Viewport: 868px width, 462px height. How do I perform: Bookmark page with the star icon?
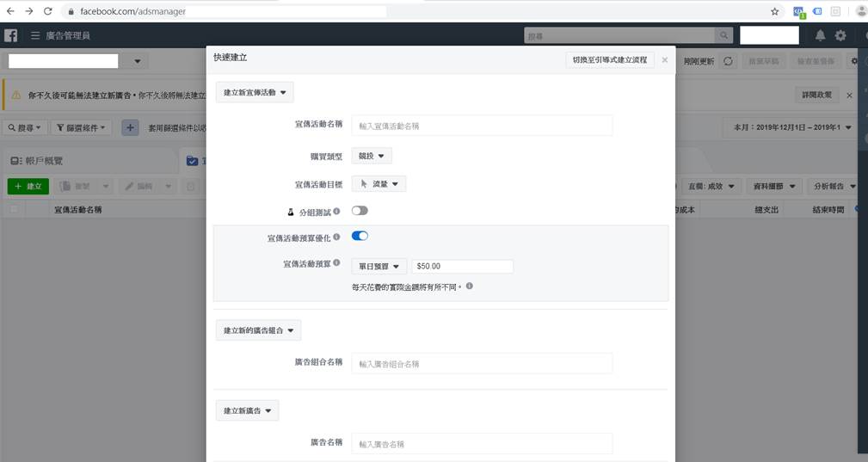click(774, 11)
